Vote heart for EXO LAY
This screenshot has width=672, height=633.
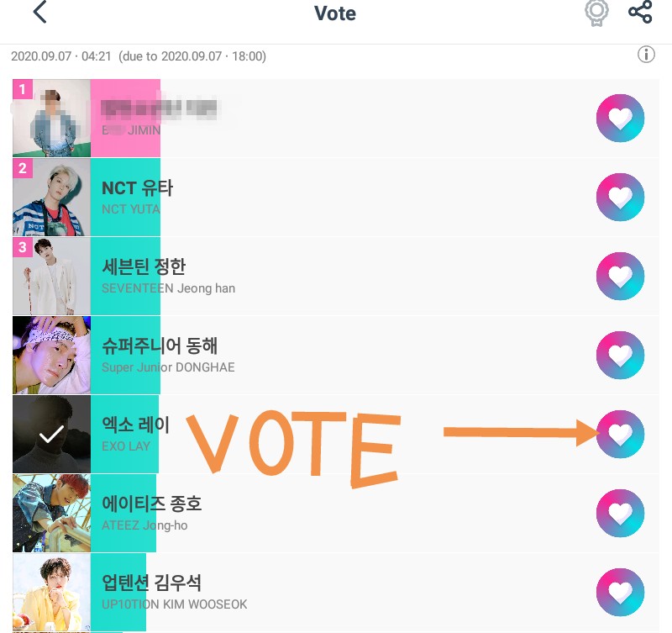click(620, 434)
